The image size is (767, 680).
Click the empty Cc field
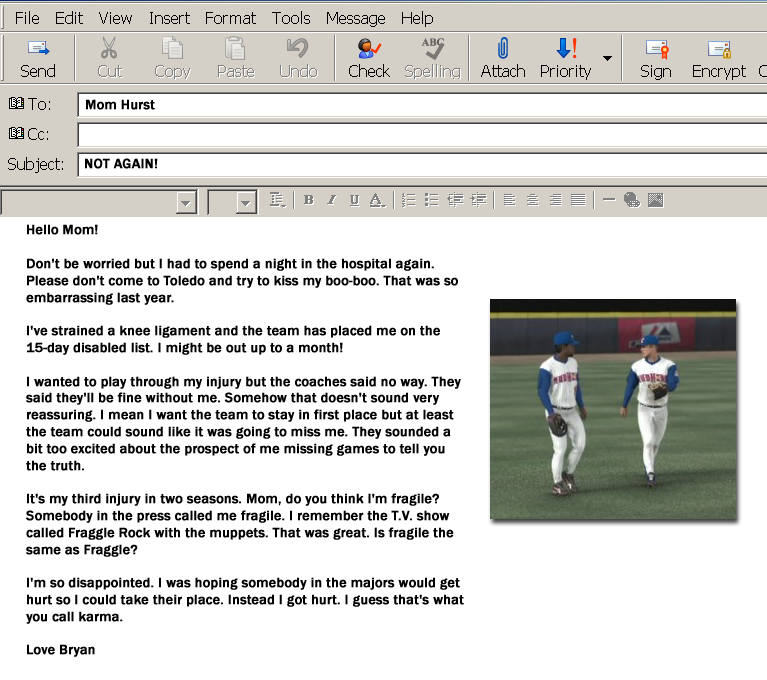[422, 135]
